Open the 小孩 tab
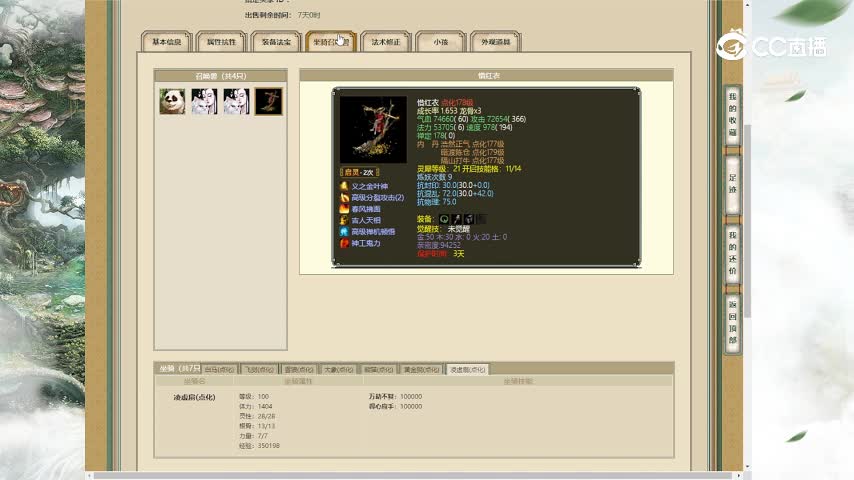Screen dimensions: 854x480 [441, 42]
